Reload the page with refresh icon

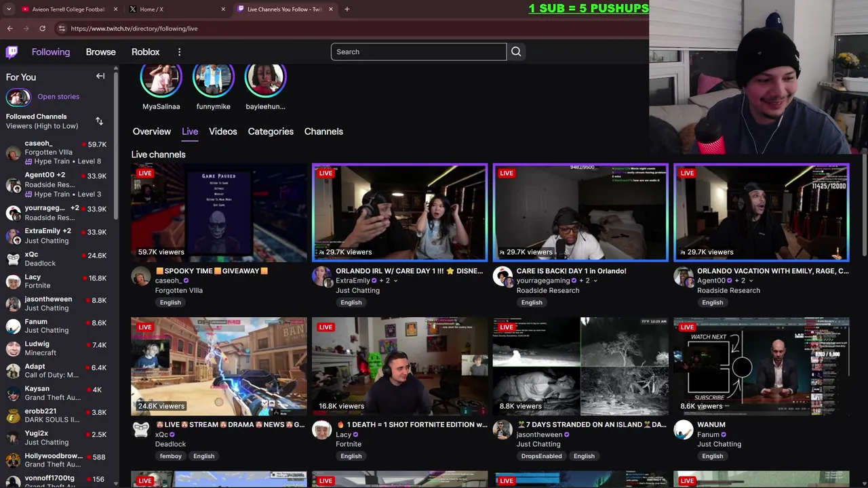point(42,28)
